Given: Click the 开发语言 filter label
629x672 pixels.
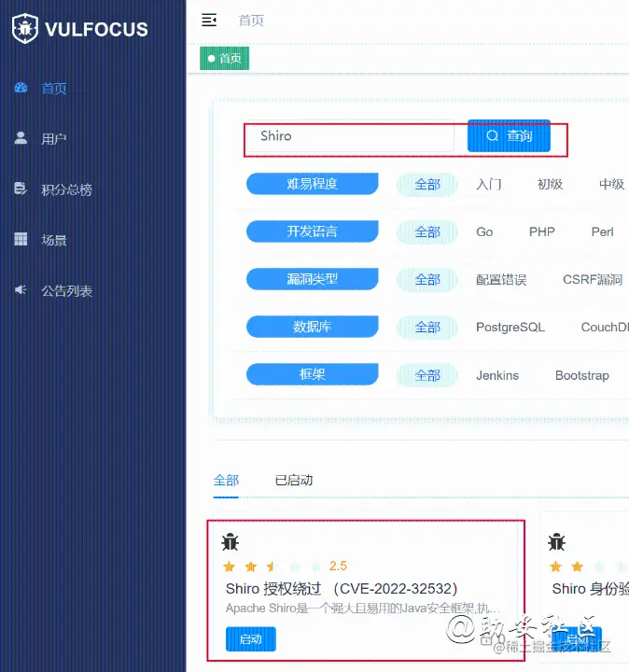Looking at the screenshot, I should pyautogui.click(x=313, y=231).
